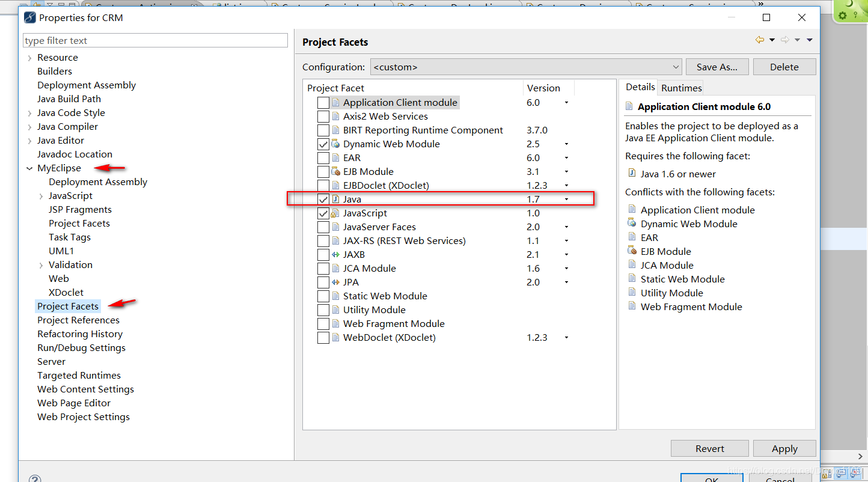
Task: Uncheck the Java facet checkbox
Action: 323,199
